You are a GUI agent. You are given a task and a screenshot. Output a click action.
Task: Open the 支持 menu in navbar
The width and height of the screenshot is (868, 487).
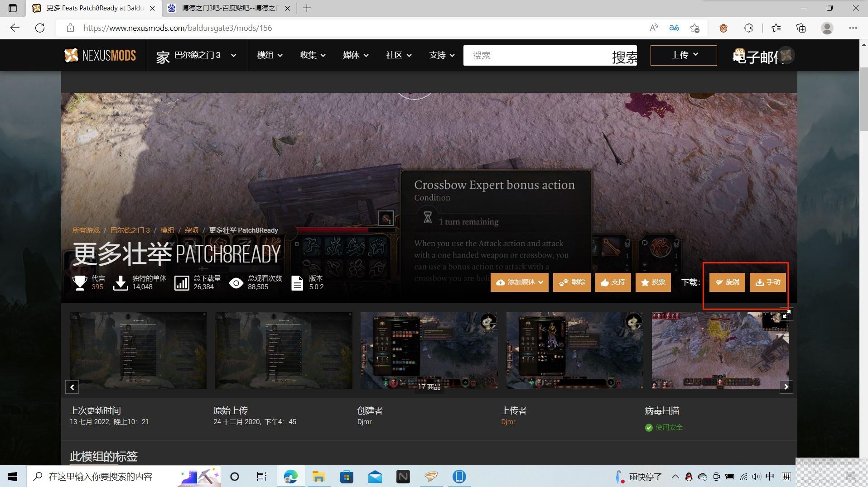click(x=442, y=55)
